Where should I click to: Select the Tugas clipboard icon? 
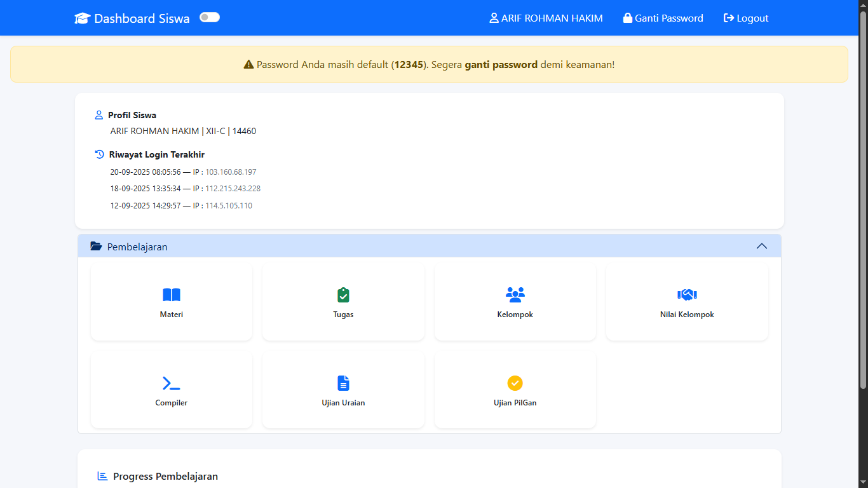click(x=343, y=294)
